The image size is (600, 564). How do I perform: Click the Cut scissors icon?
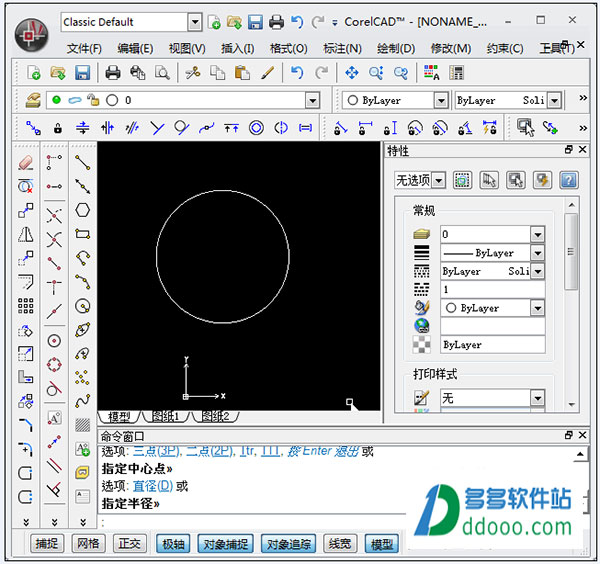click(x=192, y=73)
